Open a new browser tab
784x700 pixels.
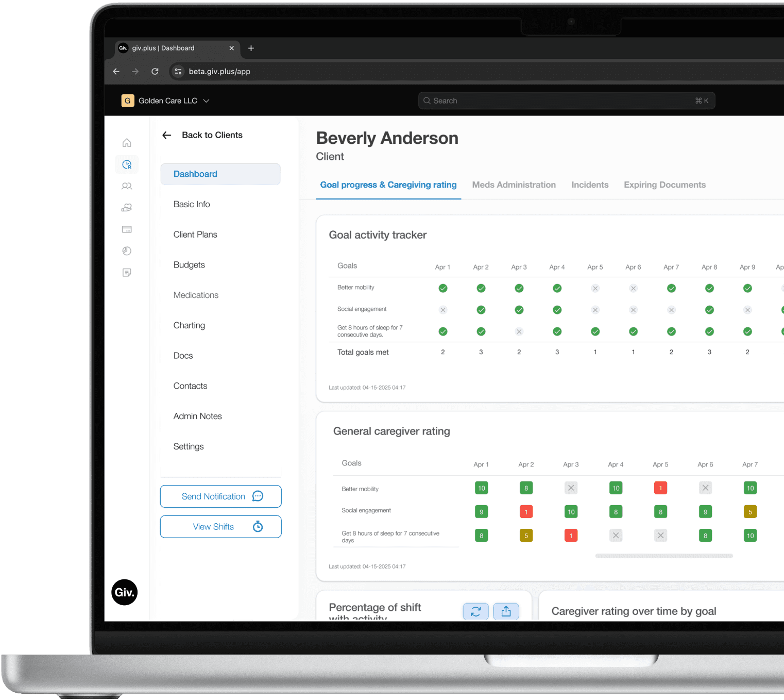coord(251,48)
